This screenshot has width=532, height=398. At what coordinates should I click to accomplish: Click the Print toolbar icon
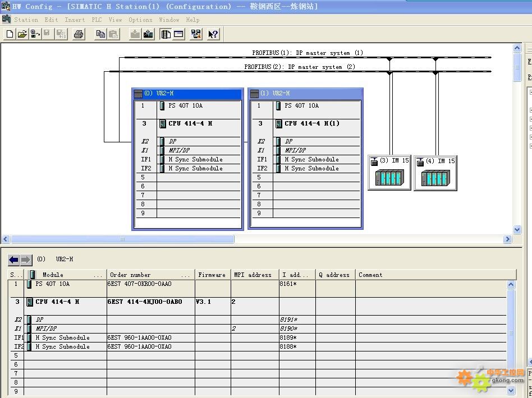pos(79,34)
